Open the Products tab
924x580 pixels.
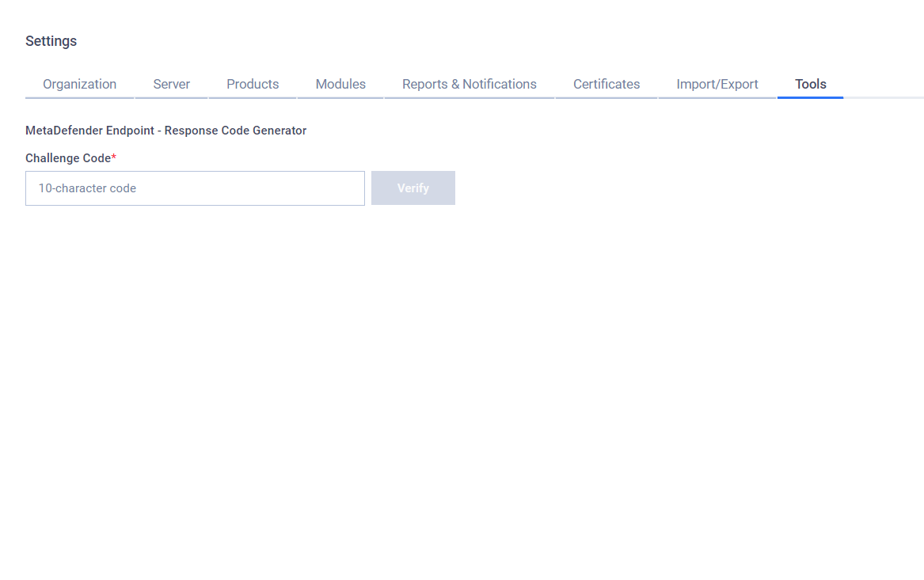click(x=253, y=84)
